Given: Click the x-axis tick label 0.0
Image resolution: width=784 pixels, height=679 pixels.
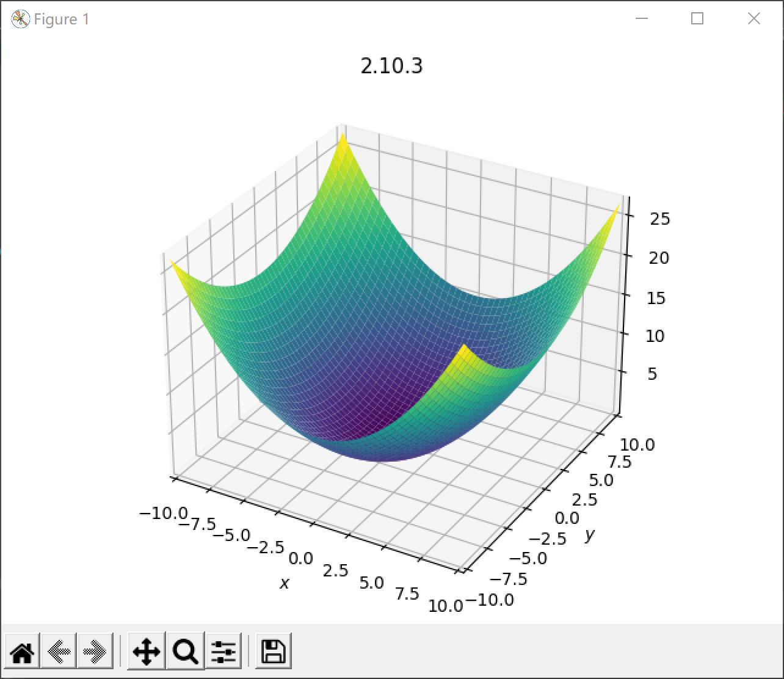Looking at the screenshot, I should (x=300, y=559).
